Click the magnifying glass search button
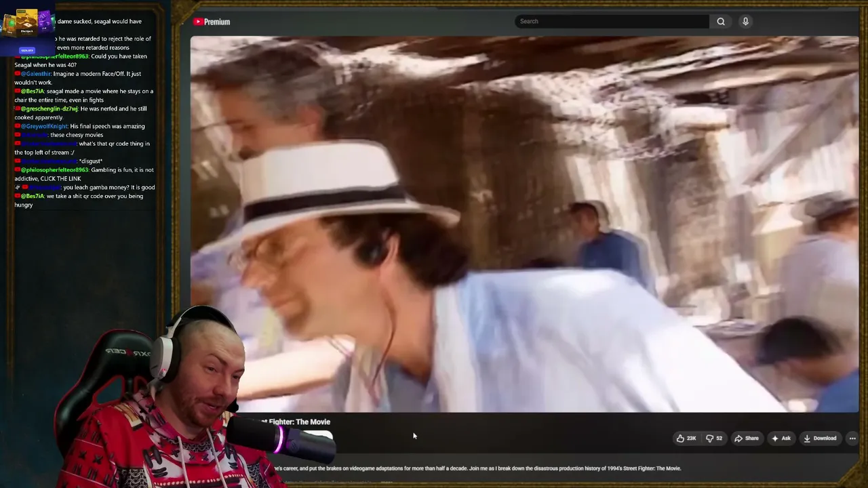The width and height of the screenshot is (868, 488). coord(721,21)
